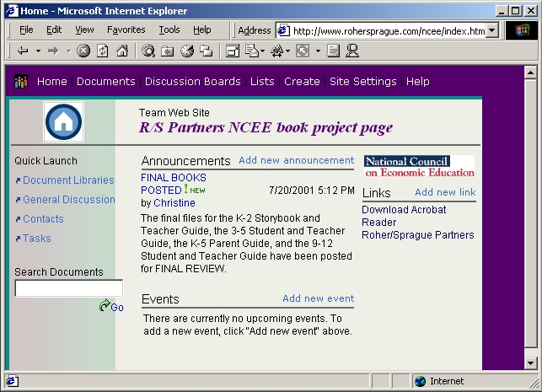Image resolution: width=542 pixels, height=392 pixels.
Task: Click the overlapping windows toolbar icon
Action: point(206,51)
